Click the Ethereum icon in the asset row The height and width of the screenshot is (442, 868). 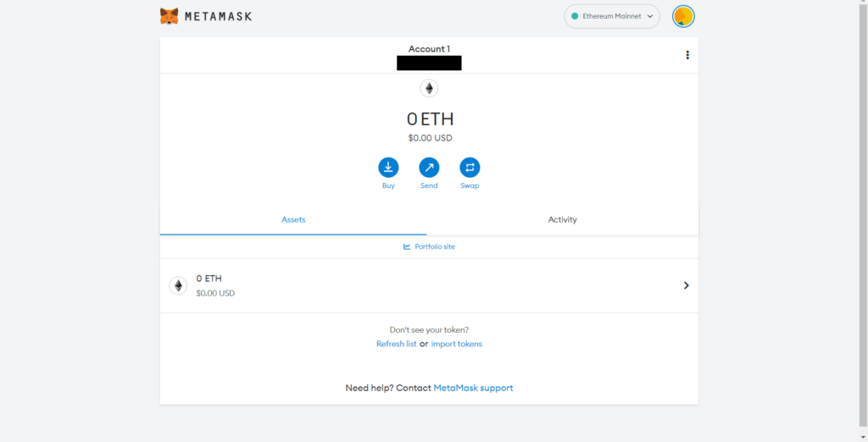(x=178, y=285)
